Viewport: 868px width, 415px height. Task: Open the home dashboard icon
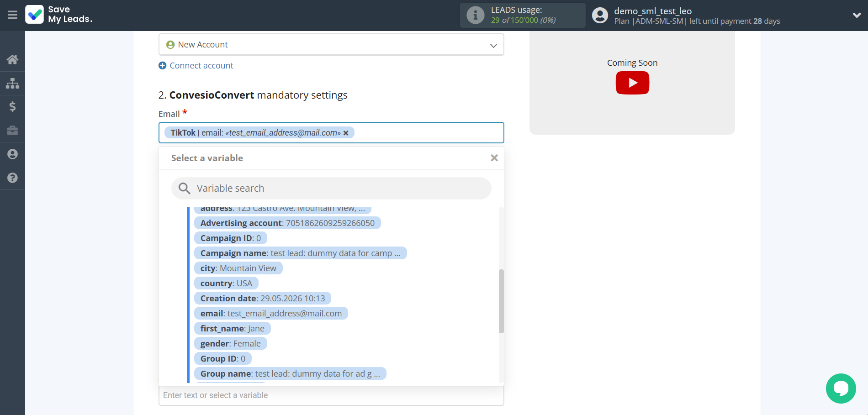pyautogui.click(x=12, y=59)
